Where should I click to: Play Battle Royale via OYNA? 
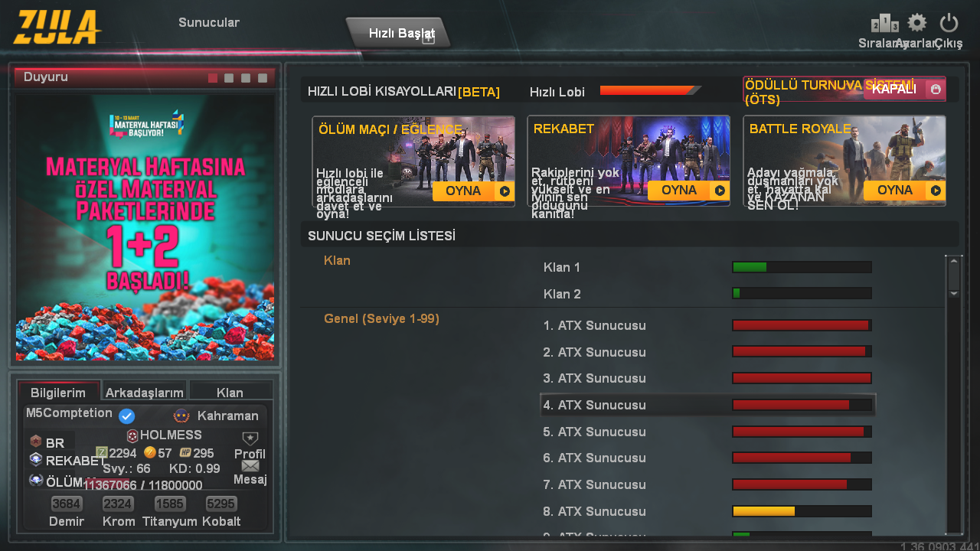point(904,191)
